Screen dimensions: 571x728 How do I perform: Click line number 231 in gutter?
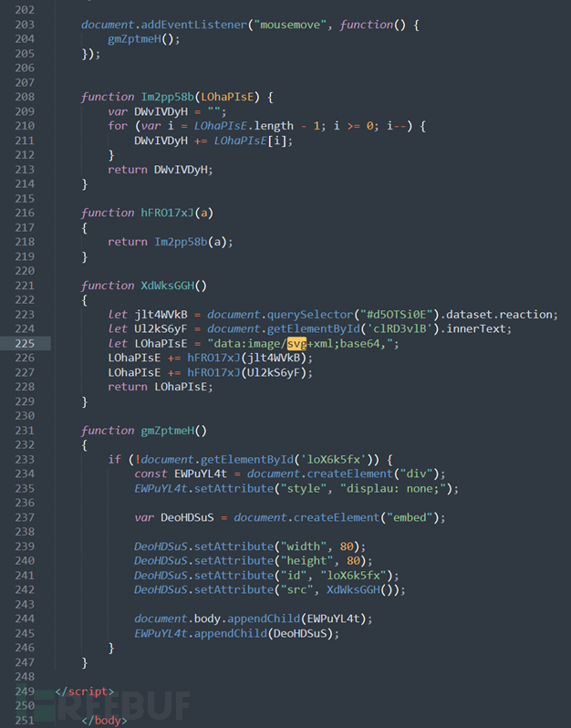pos(25,431)
